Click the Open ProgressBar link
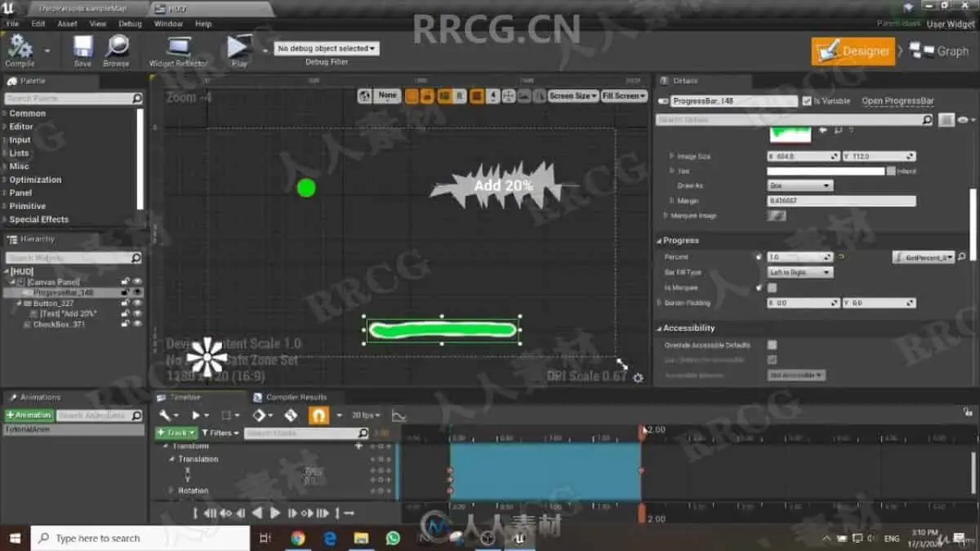Screen dimensions: 980x551 (898, 101)
